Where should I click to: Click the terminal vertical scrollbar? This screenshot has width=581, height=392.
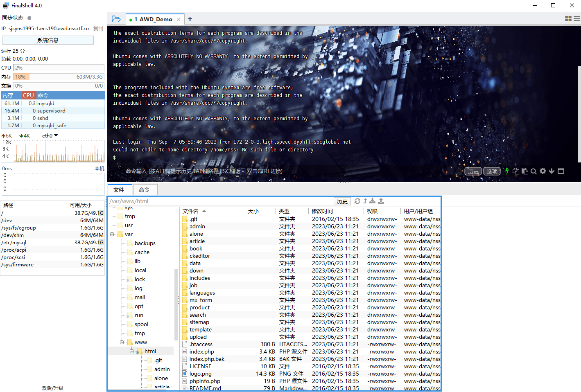click(579, 115)
